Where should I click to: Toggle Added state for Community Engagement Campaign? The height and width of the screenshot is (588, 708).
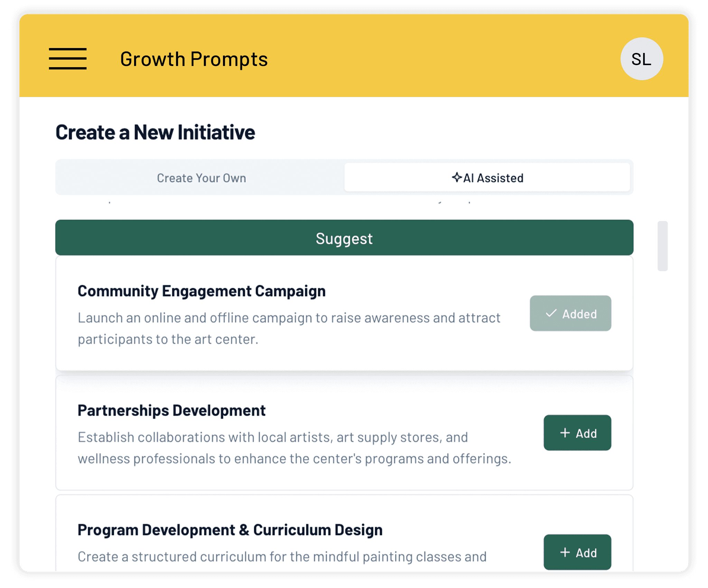click(570, 313)
